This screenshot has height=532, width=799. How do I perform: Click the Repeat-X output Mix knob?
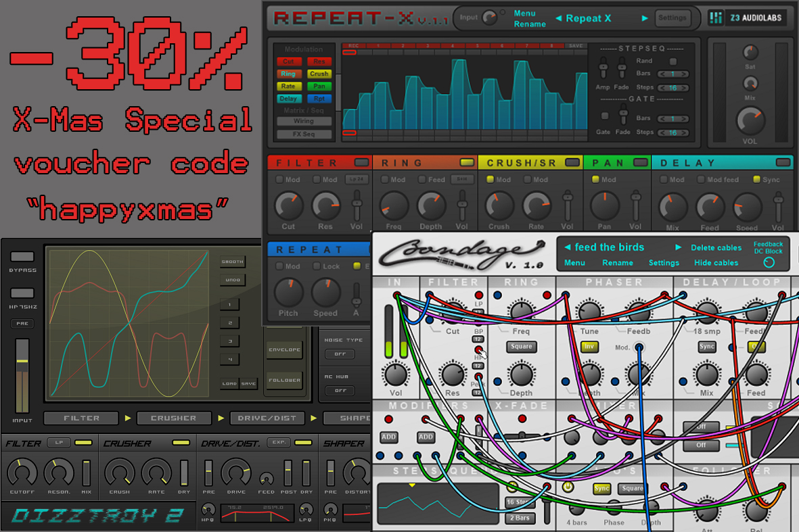point(750,83)
